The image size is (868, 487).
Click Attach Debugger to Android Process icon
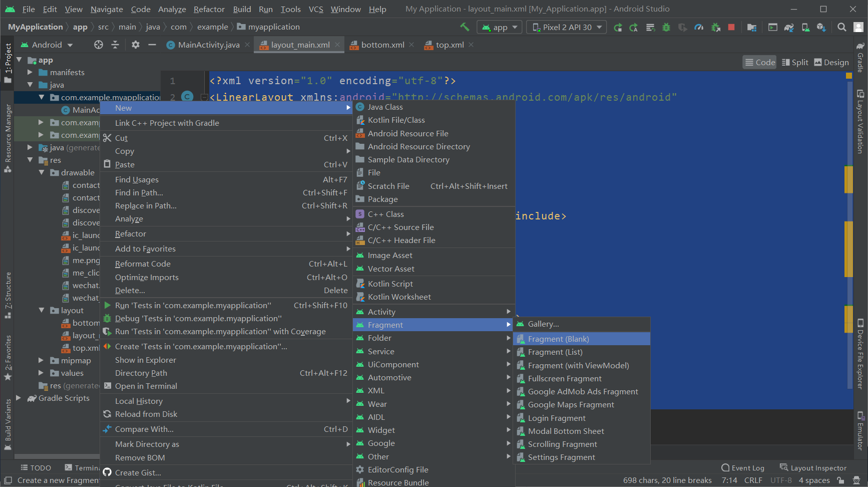coord(716,27)
